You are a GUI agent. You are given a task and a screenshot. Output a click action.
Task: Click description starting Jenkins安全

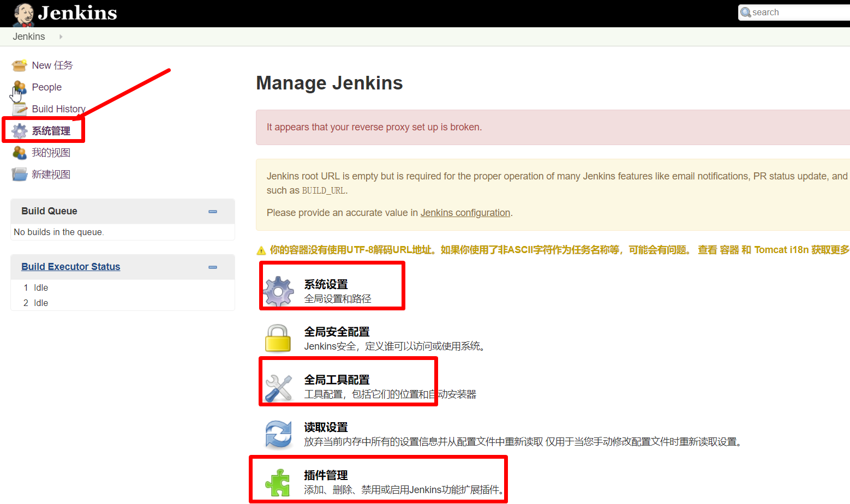[395, 346]
